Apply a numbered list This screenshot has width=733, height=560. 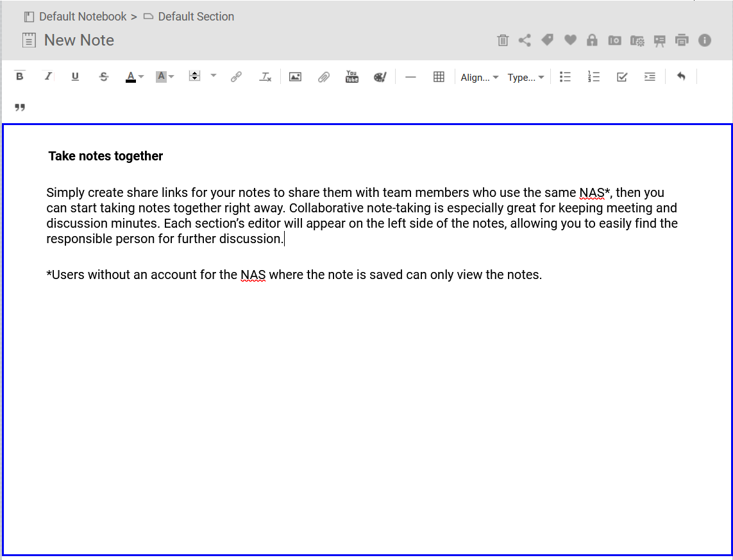click(x=593, y=77)
